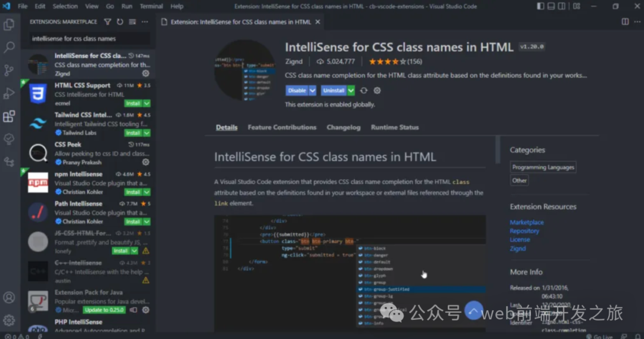Close the IntelliSense extension editor tab
This screenshot has width=644, height=339.
[317, 21]
